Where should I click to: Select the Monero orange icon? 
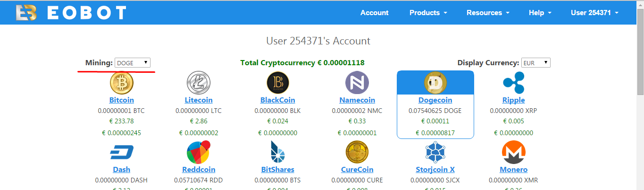pyautogui.click(x=514, y=152)
